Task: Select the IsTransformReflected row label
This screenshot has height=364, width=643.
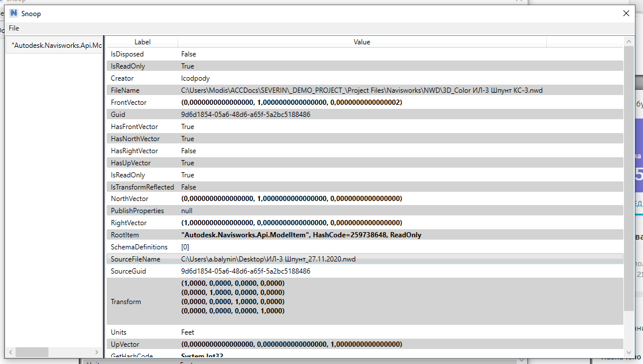Action: [142, 187]
